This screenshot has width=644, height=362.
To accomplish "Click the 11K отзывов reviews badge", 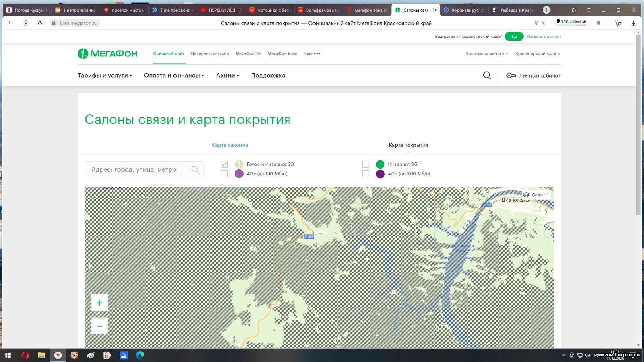I will [x=571, y=22].
